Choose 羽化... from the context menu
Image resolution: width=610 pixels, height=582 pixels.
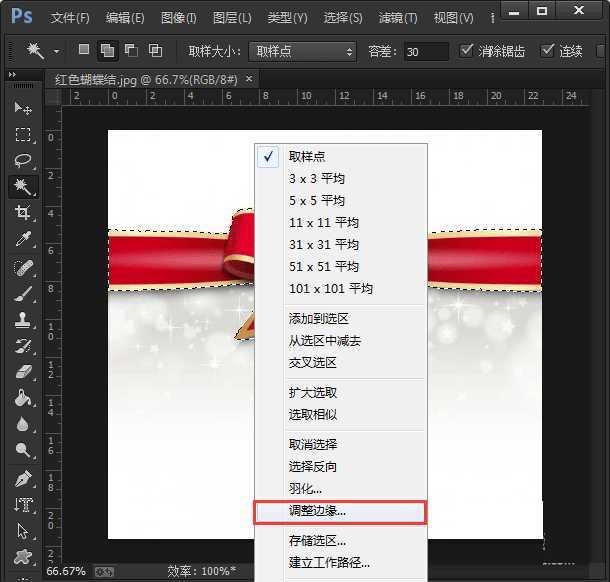click(x=305, y=489)
